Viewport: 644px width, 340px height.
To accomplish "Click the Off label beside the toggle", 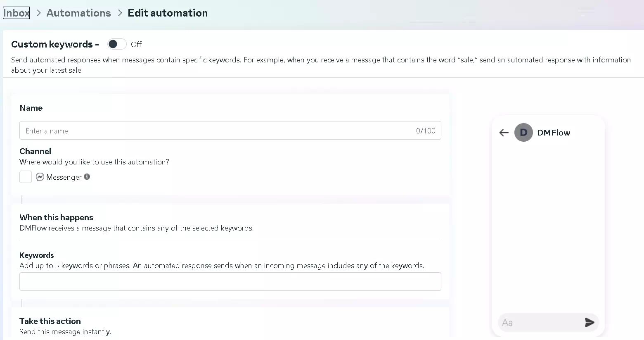I will click(136, 44).
